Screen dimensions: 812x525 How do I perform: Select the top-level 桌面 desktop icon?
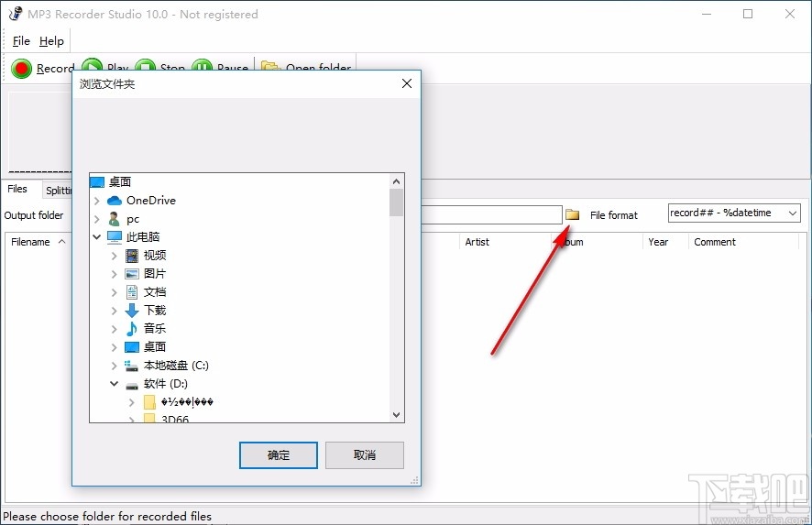[x=97, y=182]
